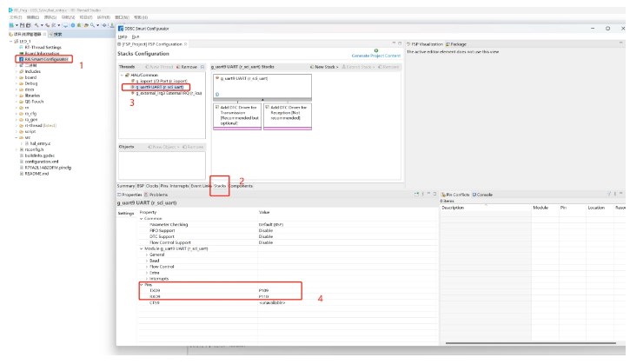This screenshot has height=364, width=630.
Task: Switch to the Clocks tab
Action: pyautogui.click(x=152, y=186)
